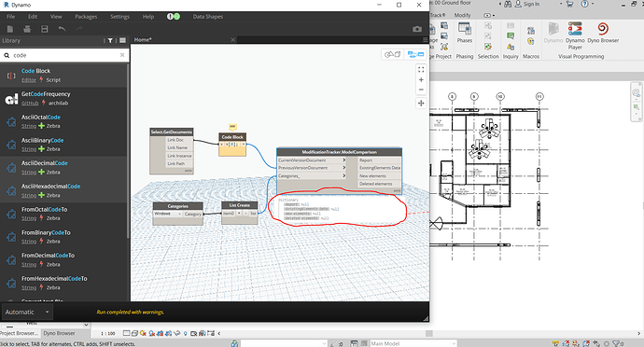Switch to 3D background preview navigation
Screen dimensions: 644x347
point(393,54)
